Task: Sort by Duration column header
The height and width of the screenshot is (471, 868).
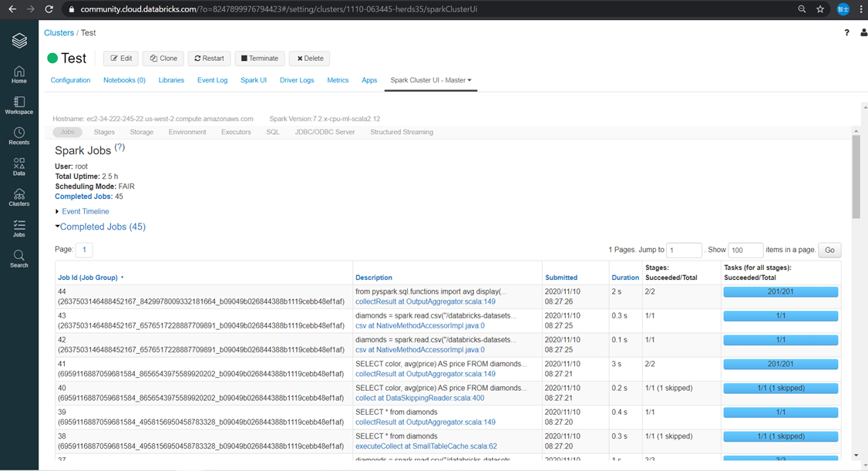Action: click(625, 278)
